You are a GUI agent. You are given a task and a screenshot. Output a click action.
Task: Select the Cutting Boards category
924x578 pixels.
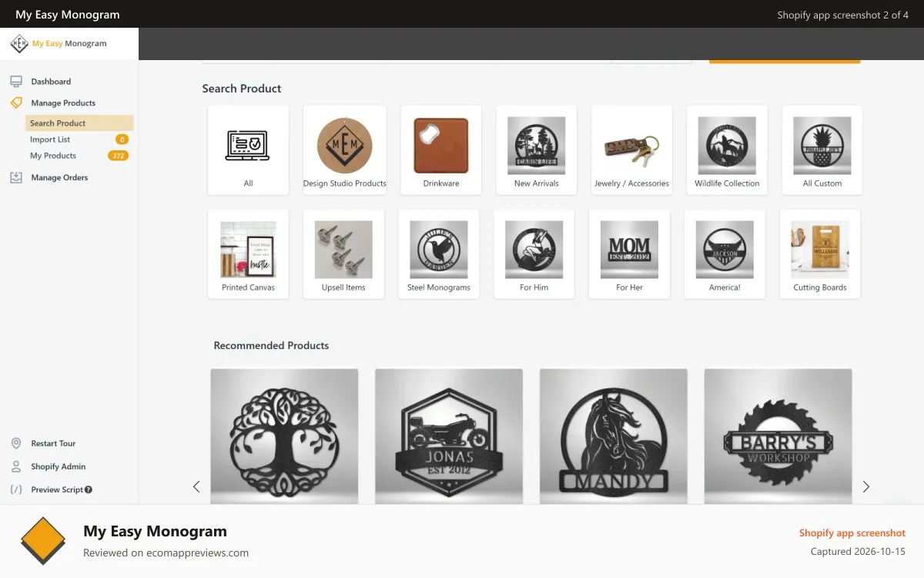pyautogui.click(x=820, y=254)
